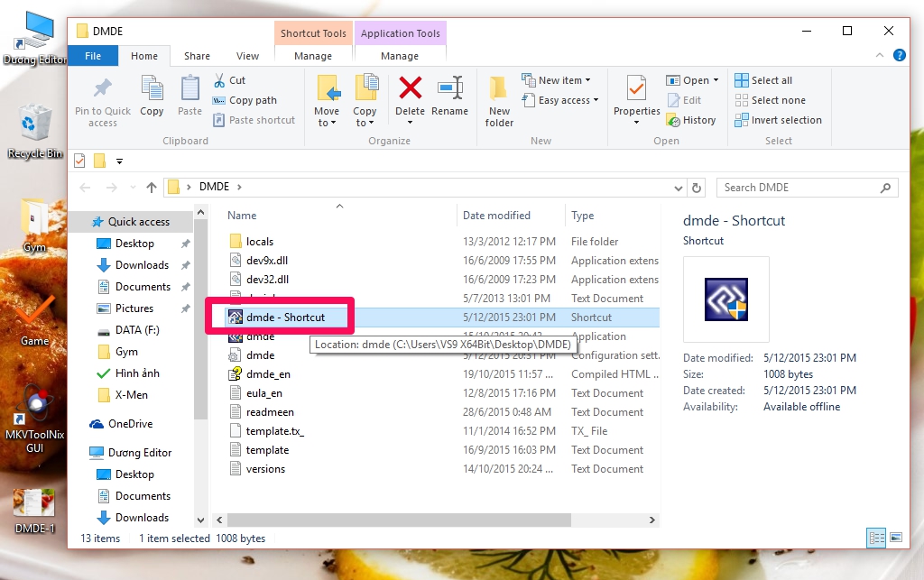Refresh the DMDE folder view
Viewport: 924px width, 580px height.
click(x=697, y=188)
